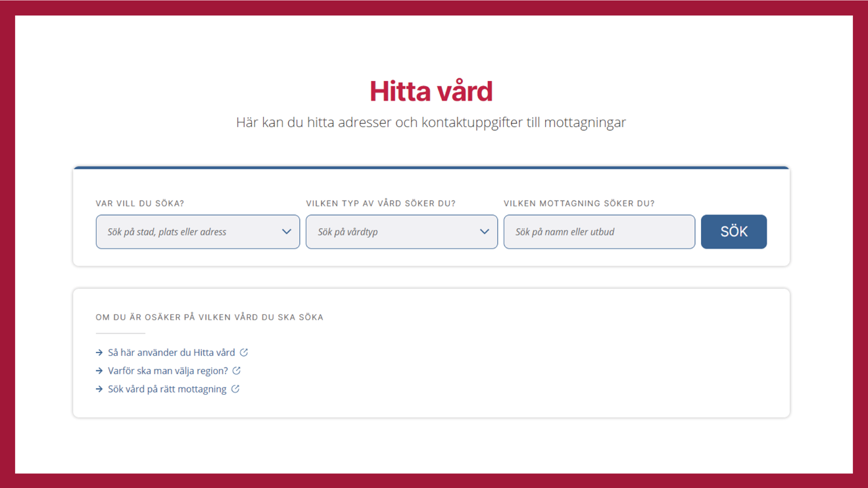The width and height of the screenshot is (868, 488).
Task: Click the external-link icon after 'Sök vård på rätt mottagning'
Action: pyautogui.click(x=235, y=389)
